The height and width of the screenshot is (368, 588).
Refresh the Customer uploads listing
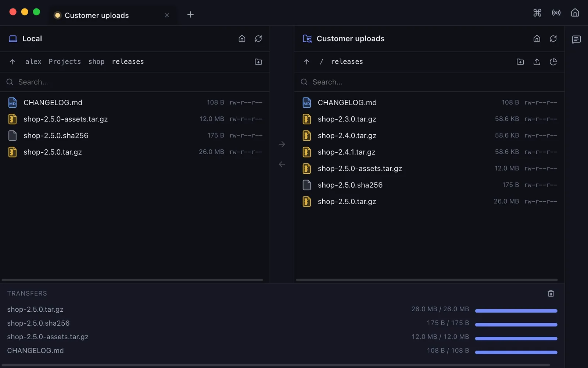coord(553,39)
